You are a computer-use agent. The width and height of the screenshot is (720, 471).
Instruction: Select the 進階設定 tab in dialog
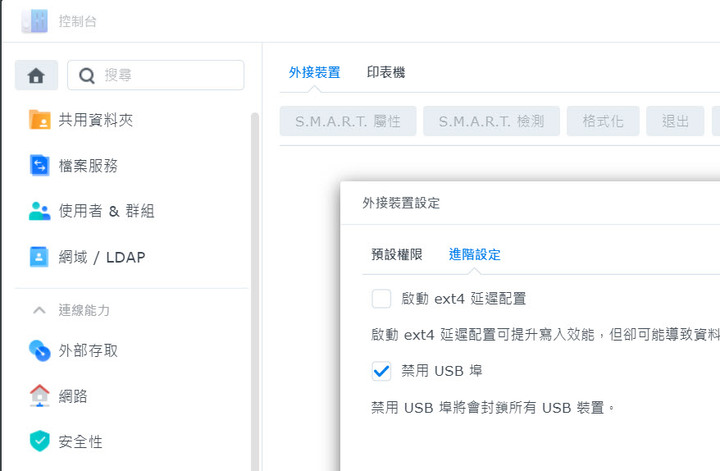tap(475, 254)
